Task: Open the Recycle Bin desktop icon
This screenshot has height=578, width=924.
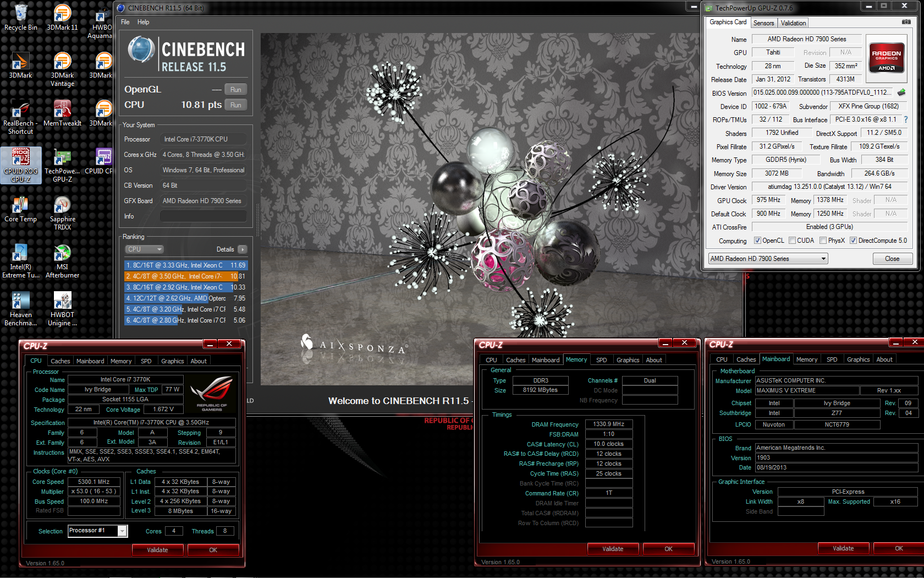Action: pyautogui.click(x=21, y=18)
